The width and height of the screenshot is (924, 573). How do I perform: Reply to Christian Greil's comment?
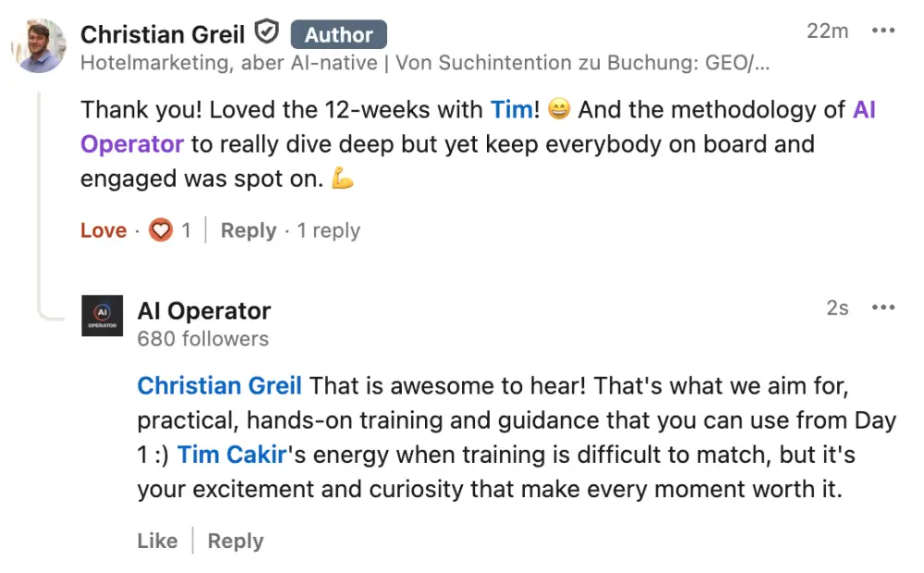click(x=248, y=230)
